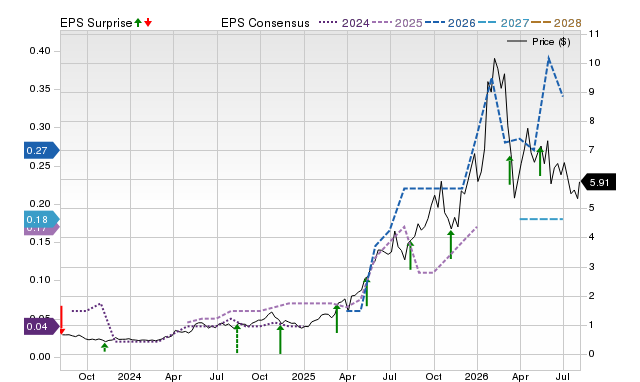Click the EPS Surprise legend title

[96, 23]
